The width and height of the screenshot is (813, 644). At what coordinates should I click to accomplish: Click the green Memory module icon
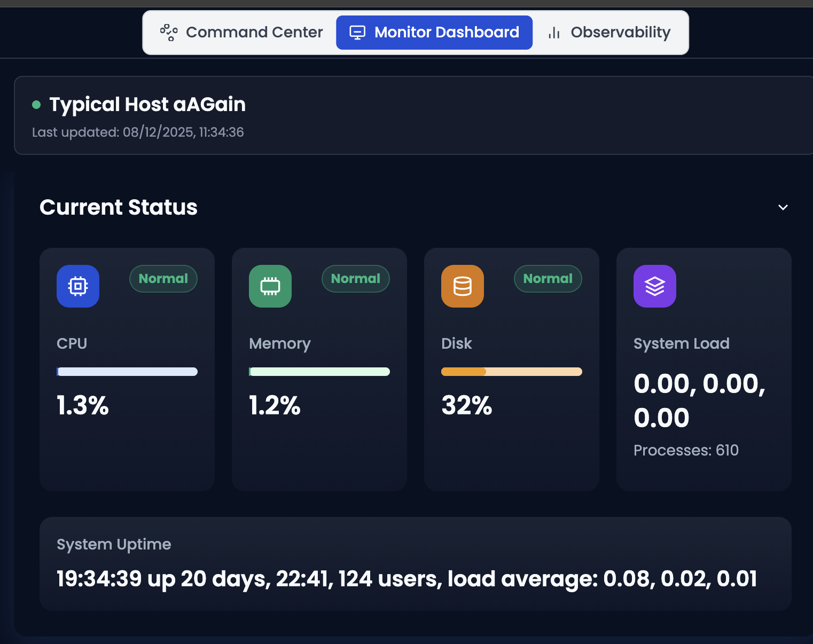tap(270, 286)
